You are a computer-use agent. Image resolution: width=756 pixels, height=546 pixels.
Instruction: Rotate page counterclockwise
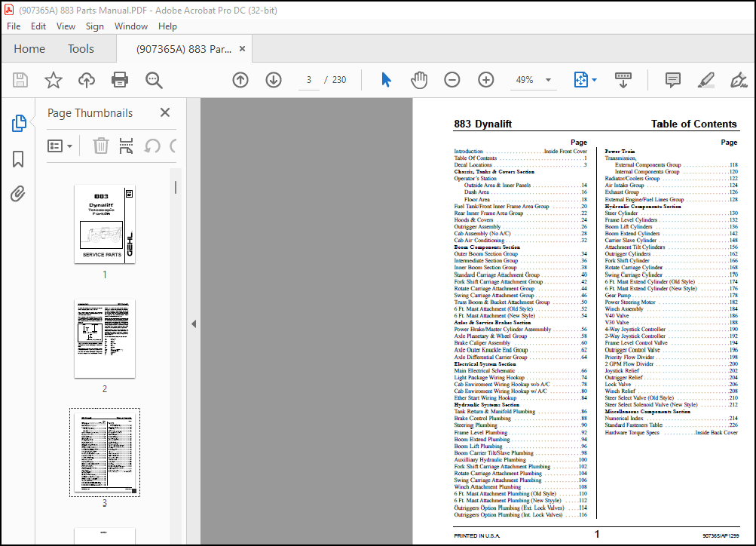pyautogui.click(x=152, y=146)
